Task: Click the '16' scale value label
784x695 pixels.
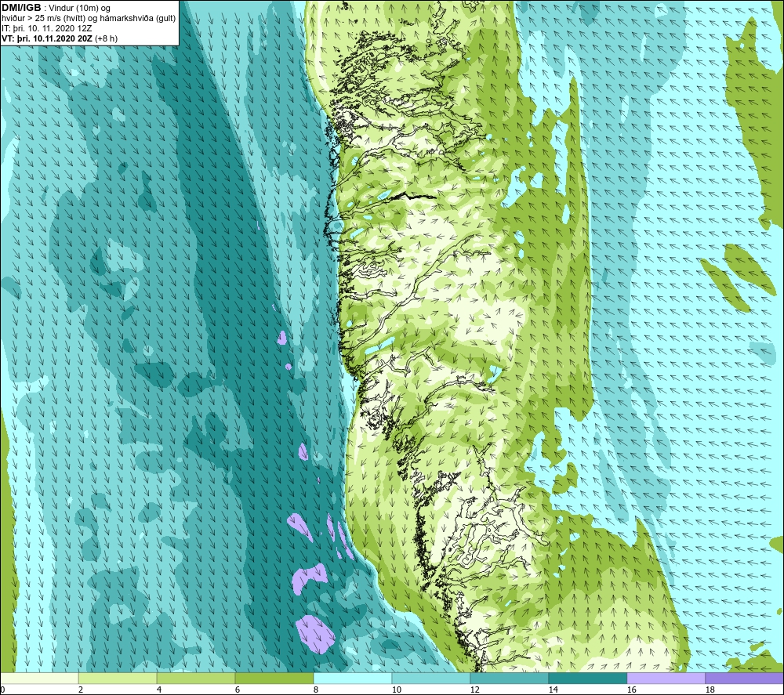Action: (x=631, y=690)
